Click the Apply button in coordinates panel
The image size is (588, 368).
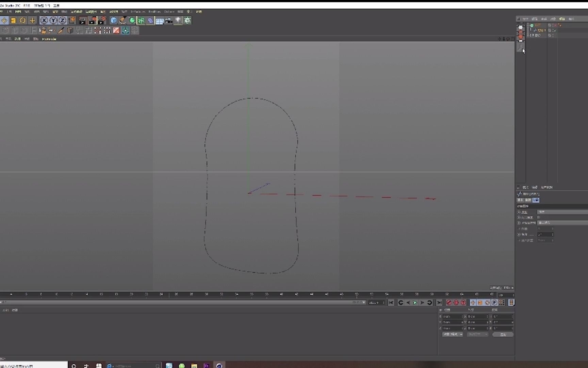click(x=503, y=334)
